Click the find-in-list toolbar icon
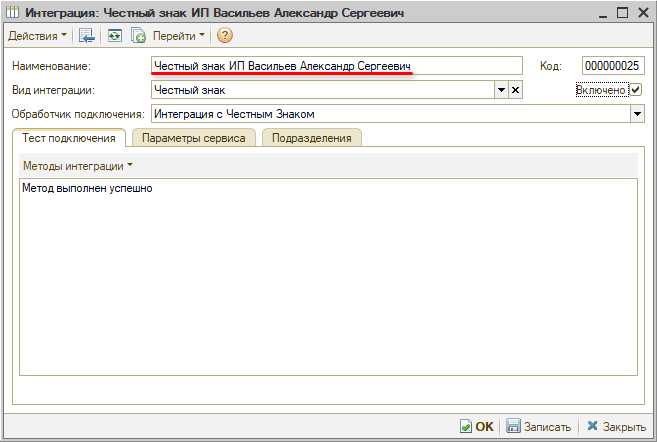The height and width of the screenshot is (442, 657). pyautogui.click(x=87, y=36)
